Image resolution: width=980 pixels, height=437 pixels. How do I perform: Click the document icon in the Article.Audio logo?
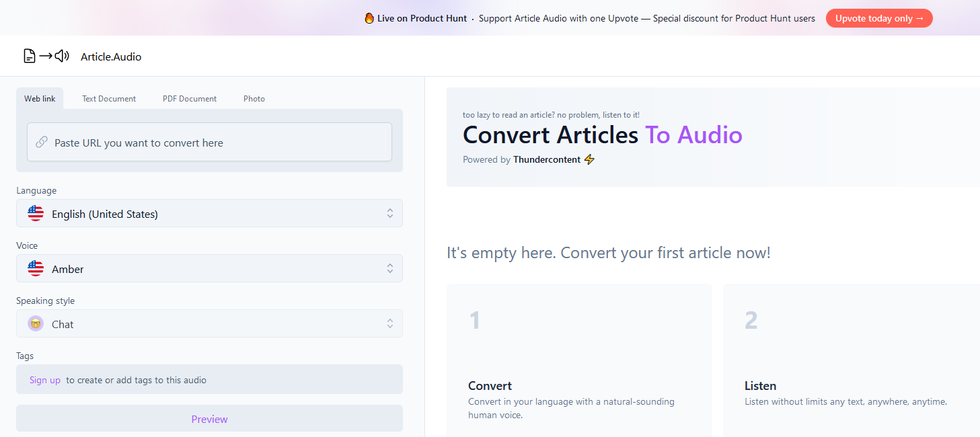(30, 56)
